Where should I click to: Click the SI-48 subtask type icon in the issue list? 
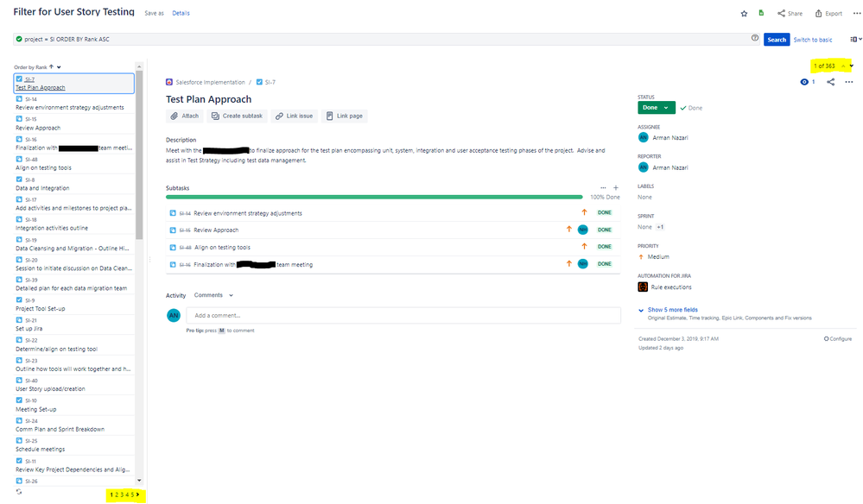19,159
